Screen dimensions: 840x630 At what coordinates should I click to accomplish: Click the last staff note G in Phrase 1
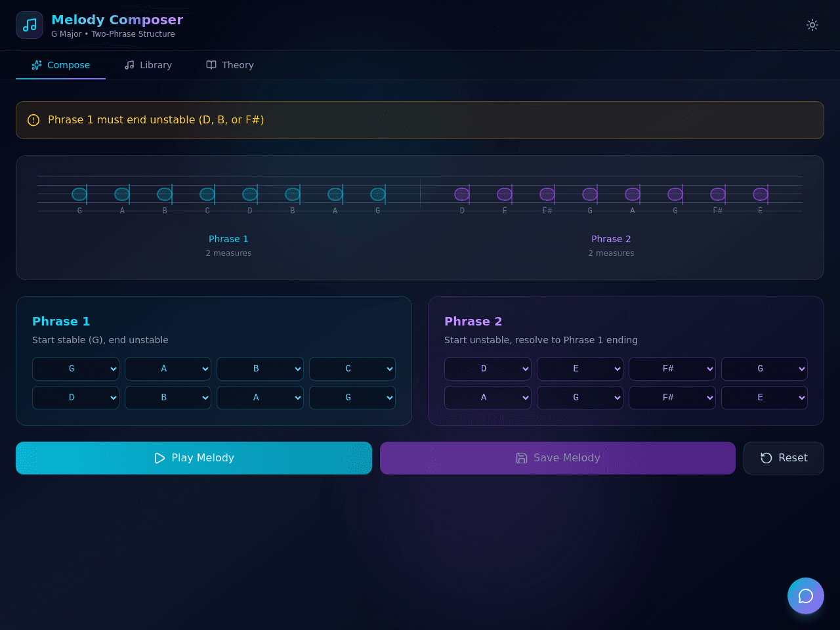pos(378,194)
